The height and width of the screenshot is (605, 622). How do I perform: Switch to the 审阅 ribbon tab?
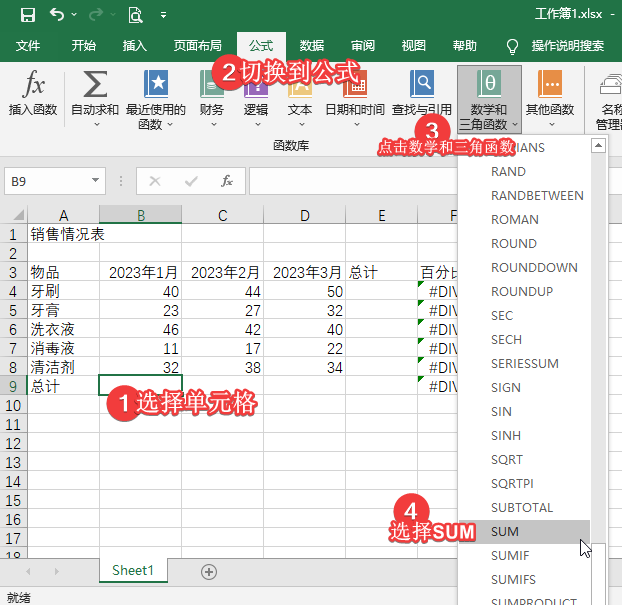[363, 46]
